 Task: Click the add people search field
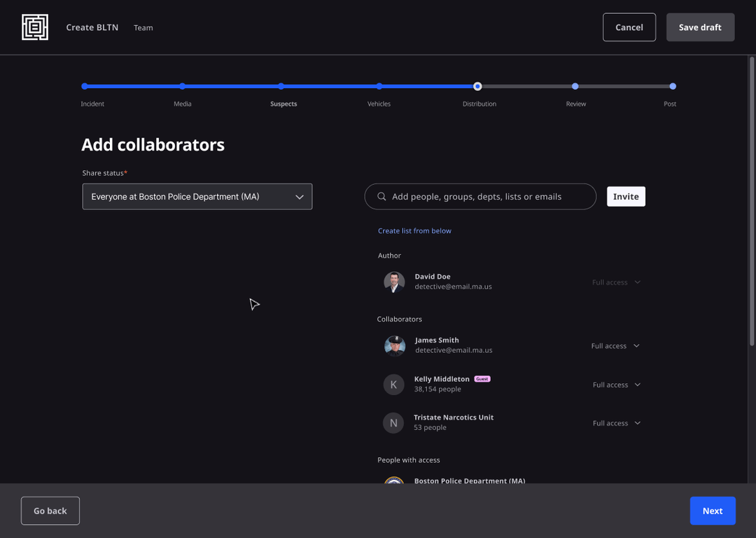[480, 196]
